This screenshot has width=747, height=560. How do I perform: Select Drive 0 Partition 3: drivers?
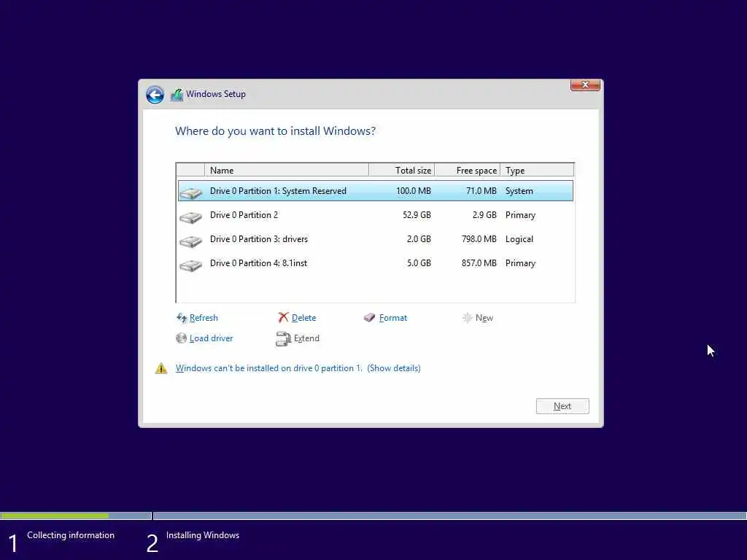click(376, 239)
